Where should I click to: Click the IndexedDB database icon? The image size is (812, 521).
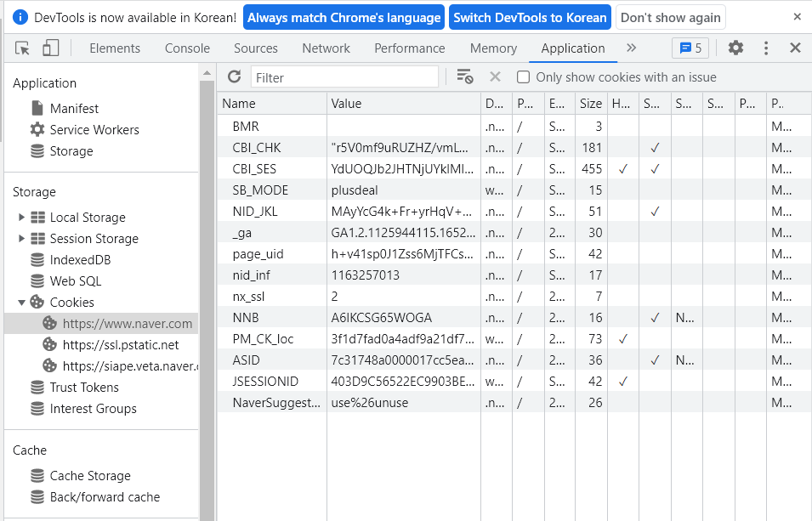click(x=37, y=259)
